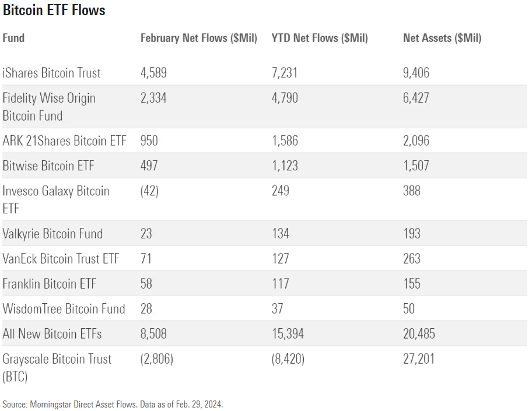The image size is (532, 411).
Task: Click the Morningstar Direct source note
Action: click(x=113, y=404)
